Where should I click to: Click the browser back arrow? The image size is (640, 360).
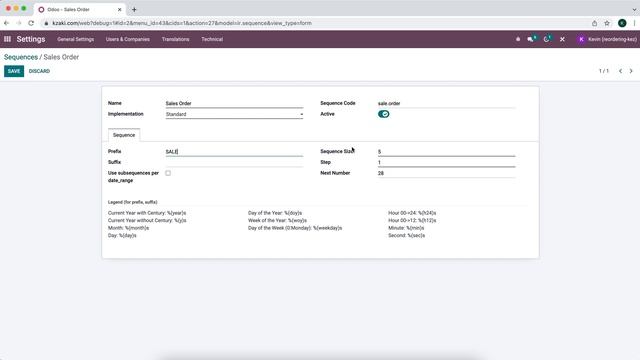(7, 23)
